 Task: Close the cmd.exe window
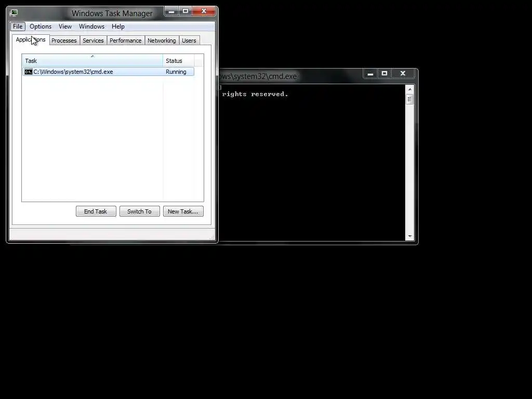403,73
